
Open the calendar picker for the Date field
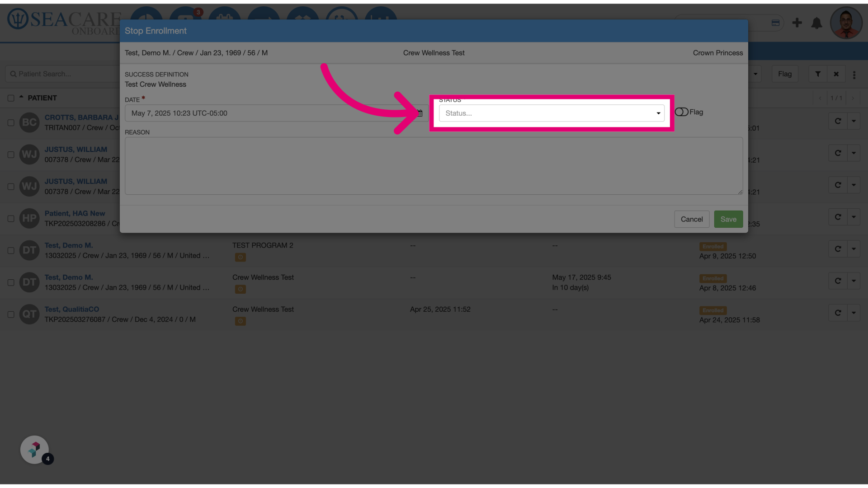coord(420,113)
